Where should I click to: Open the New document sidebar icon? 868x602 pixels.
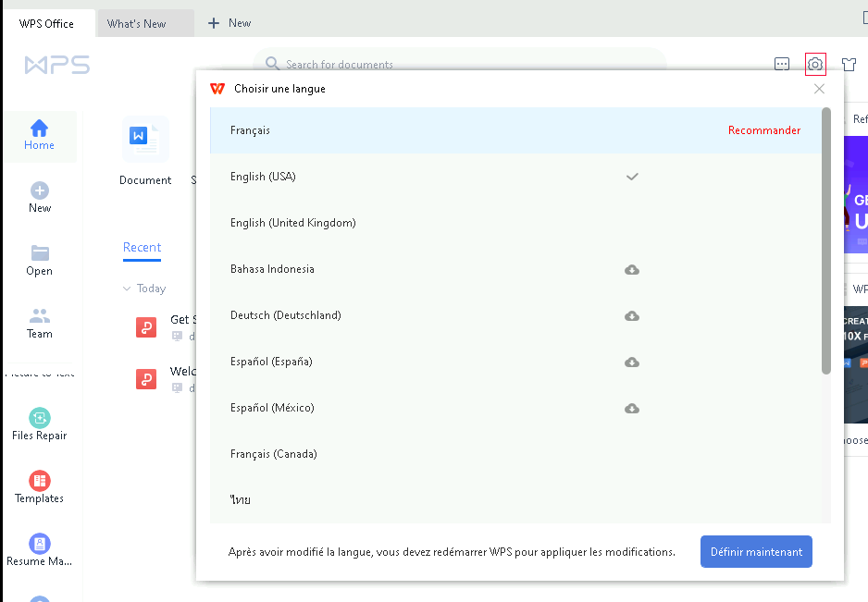pos(39,191)
